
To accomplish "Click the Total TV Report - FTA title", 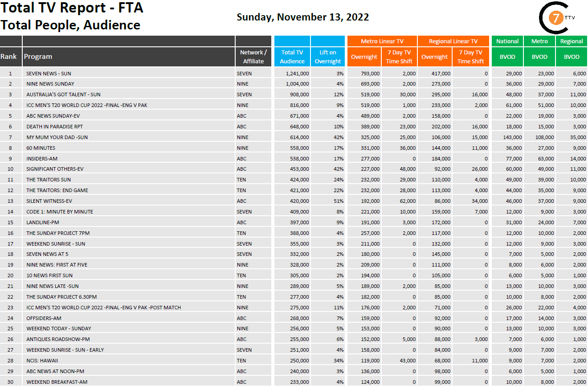I will coord(72,8).
